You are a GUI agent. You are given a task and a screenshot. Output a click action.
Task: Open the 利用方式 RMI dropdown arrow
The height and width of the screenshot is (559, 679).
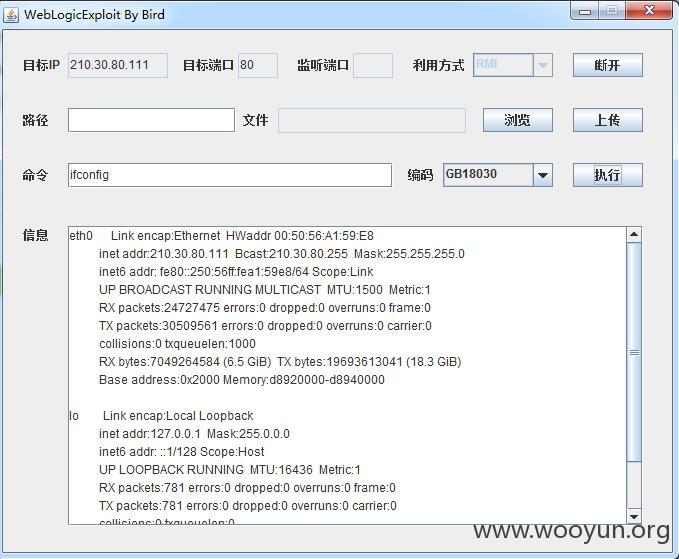(543, 65)
